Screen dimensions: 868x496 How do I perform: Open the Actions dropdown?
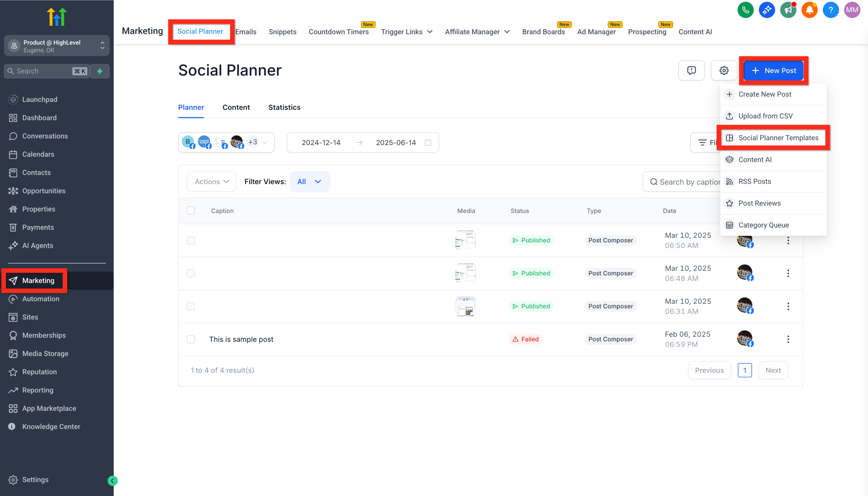(x=211, y=182)
